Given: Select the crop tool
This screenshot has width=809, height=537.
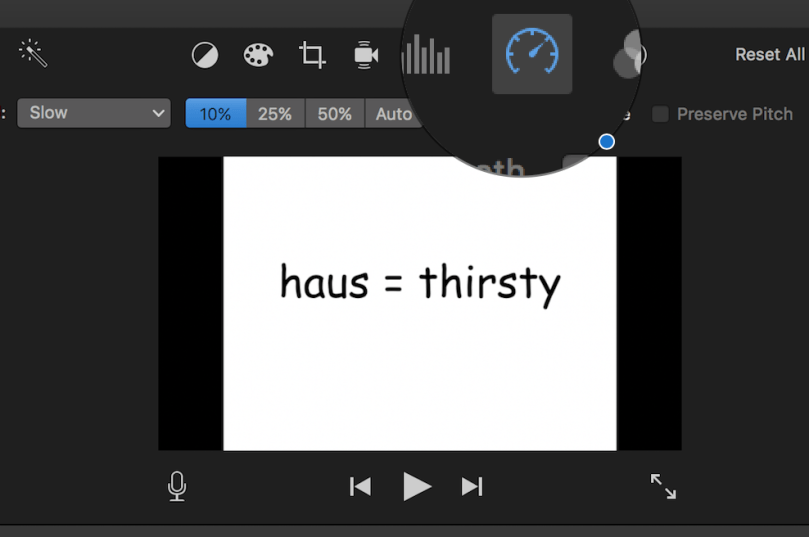Looking at the screenshot, I should click(313, 55).
